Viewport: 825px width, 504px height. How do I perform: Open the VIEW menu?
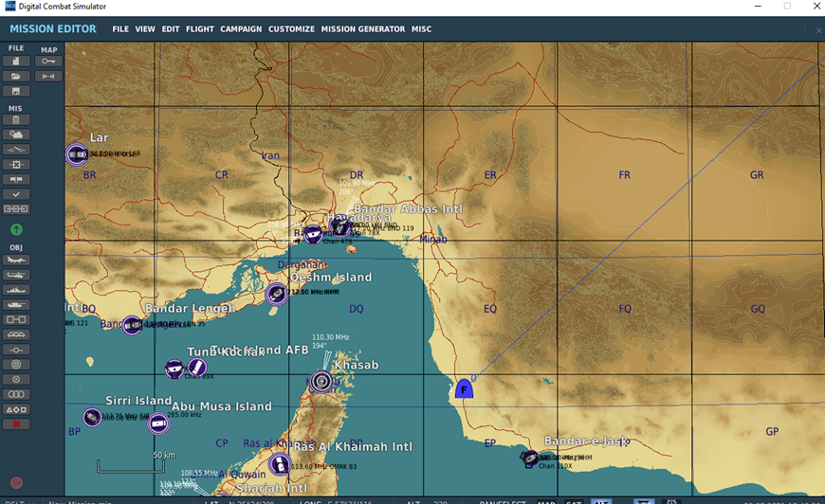pos(145,29)
